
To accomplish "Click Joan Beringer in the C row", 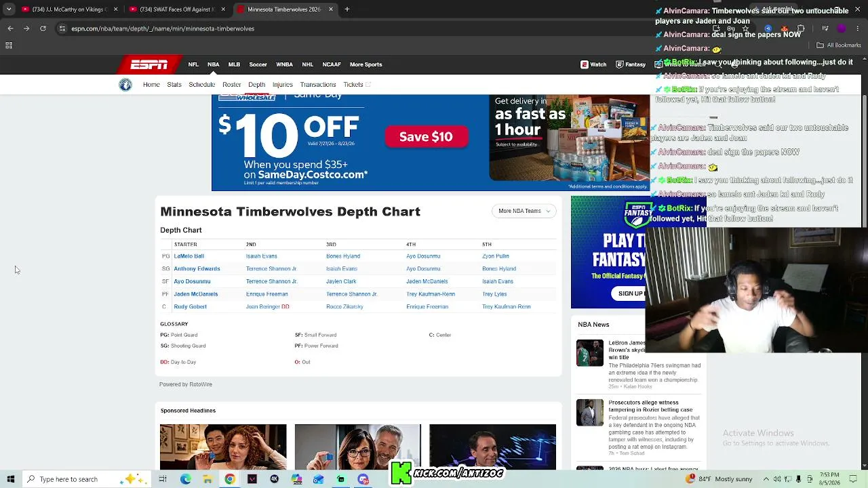I will point(263,306).
